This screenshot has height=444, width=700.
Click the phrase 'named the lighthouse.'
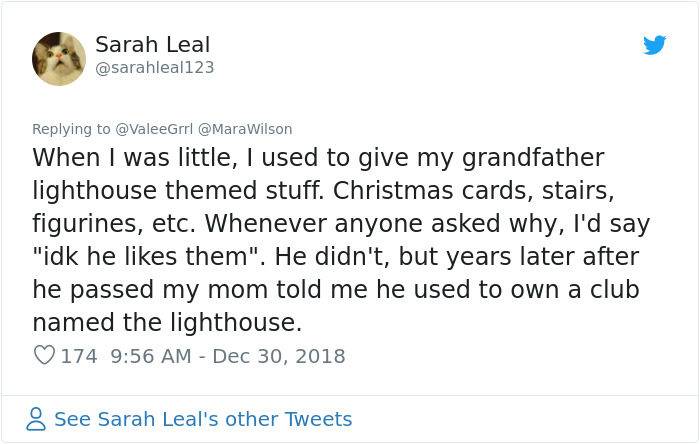(x=167, y=322)
